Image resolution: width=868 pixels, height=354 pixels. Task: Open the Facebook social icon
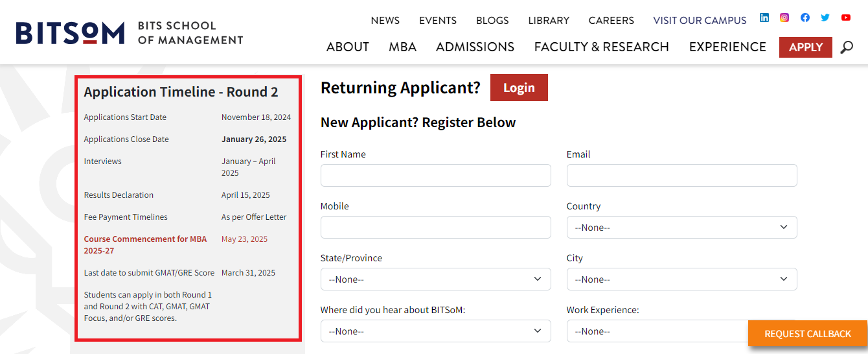coord(805,18)
